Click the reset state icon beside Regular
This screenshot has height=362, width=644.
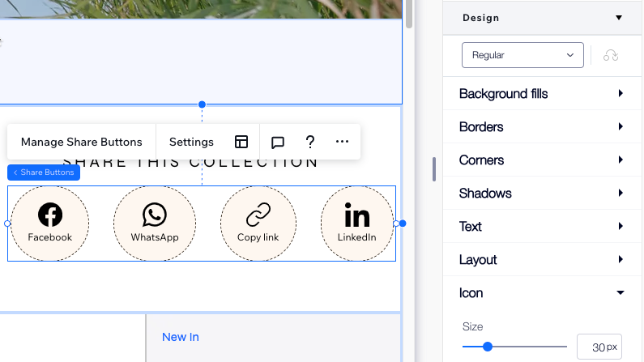point(611,55)
